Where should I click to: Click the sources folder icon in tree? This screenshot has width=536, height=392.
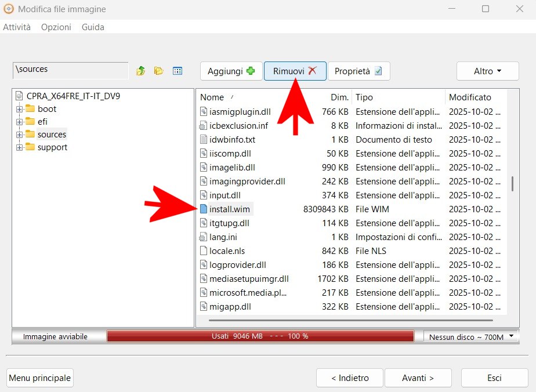[30, 135]
